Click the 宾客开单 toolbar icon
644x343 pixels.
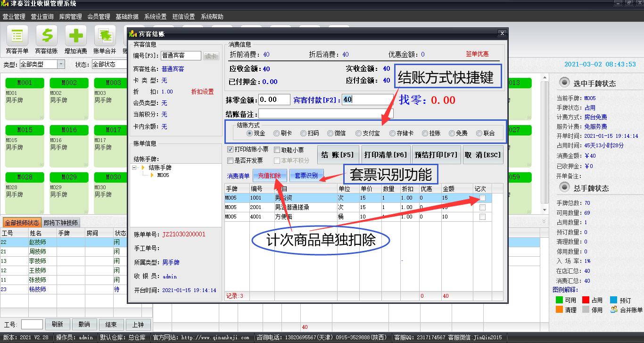[17, 37]
